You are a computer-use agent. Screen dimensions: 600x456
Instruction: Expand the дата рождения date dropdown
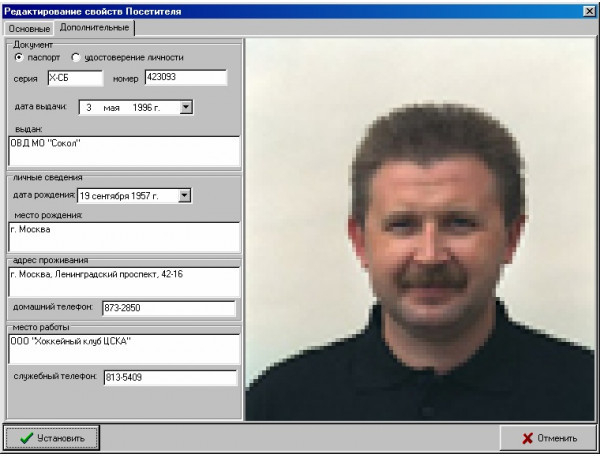[184, 196]
